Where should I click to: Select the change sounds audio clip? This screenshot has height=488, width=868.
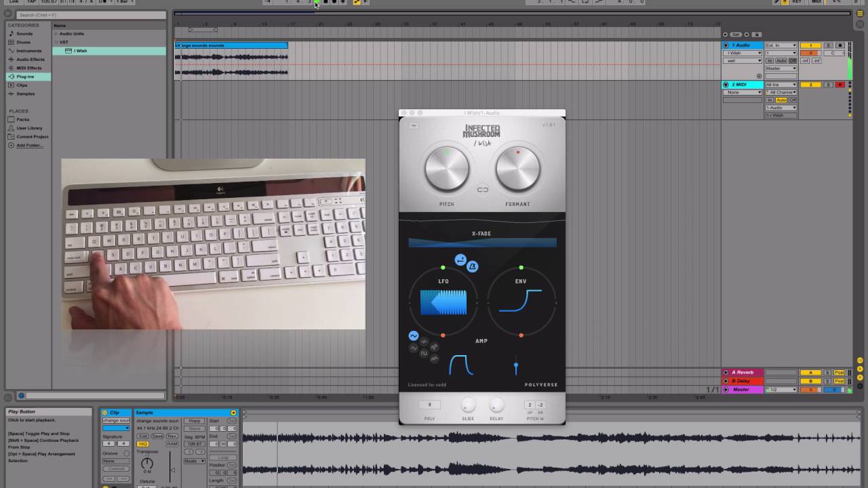pos(231,45)
